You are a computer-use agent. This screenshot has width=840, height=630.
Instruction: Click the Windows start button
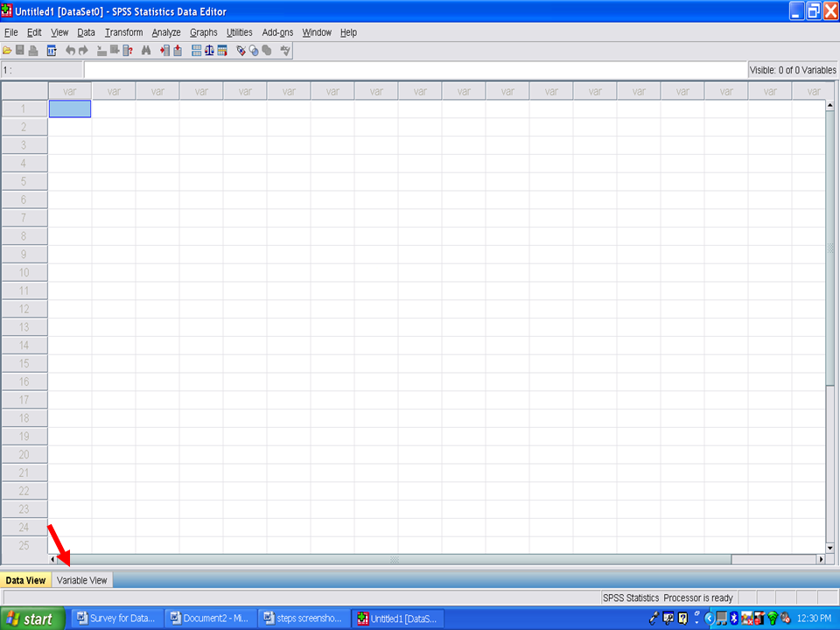point(32,619)
